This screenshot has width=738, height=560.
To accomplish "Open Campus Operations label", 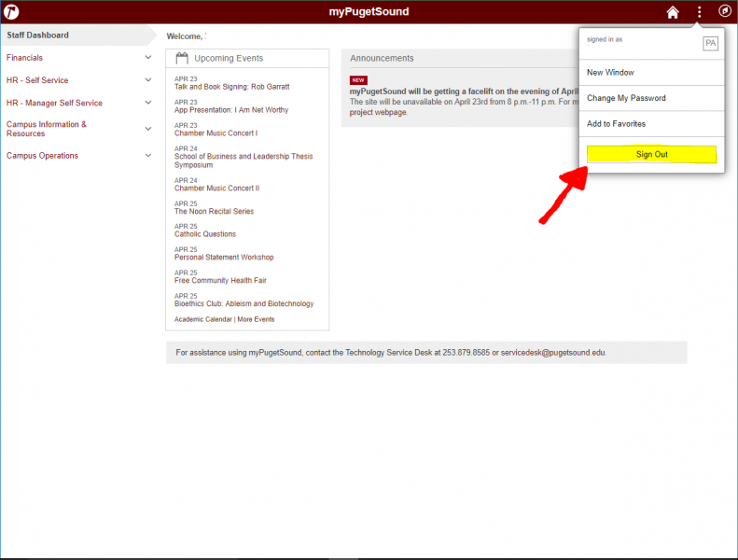I will click(x=42, y=156).
